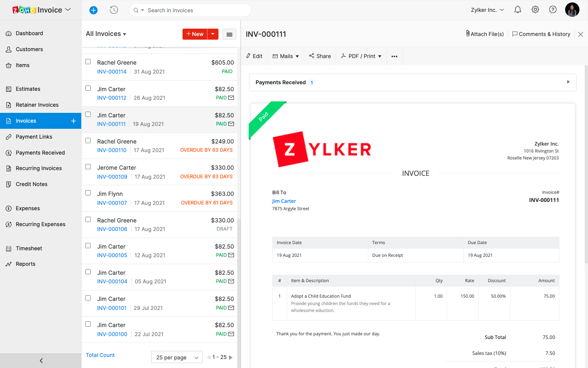Check the Jim Flynn invoice checkbox
The width and height of the screenshot is (588, 368).
point(88,193)
